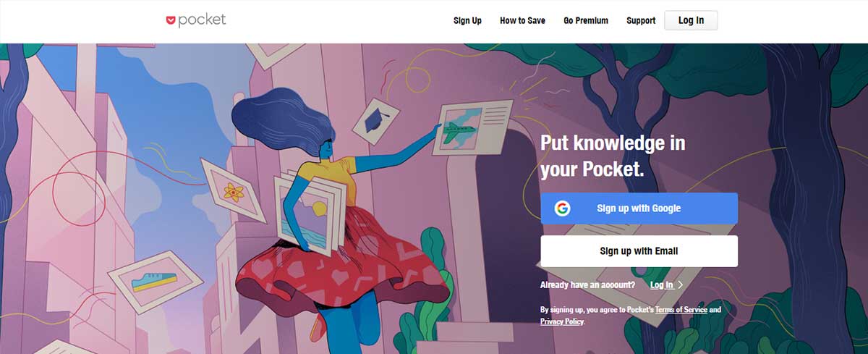Go to the Go Premium page

(x=586, y=20)
